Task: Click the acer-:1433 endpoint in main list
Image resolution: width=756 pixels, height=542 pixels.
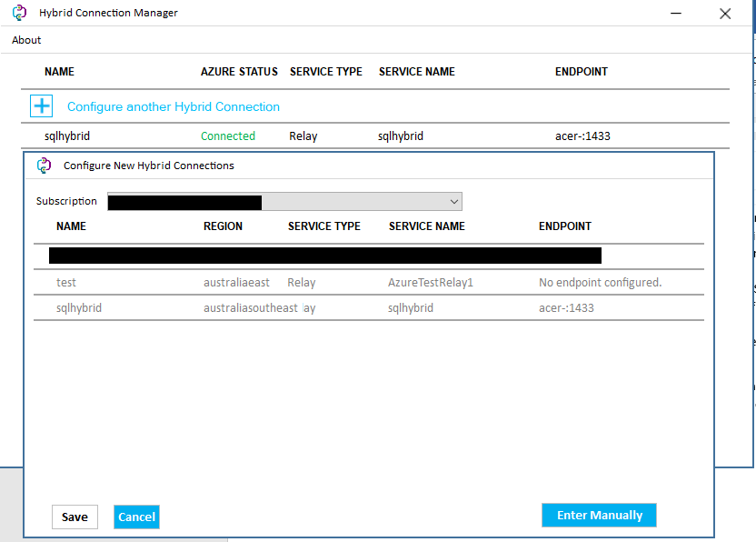Action: click(x=582, y=136)
